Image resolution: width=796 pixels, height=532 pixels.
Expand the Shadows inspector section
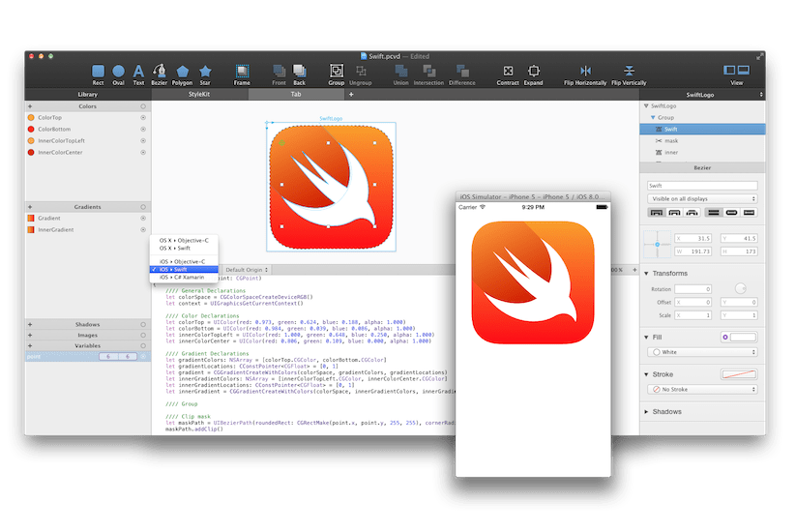tap(646, 412)
